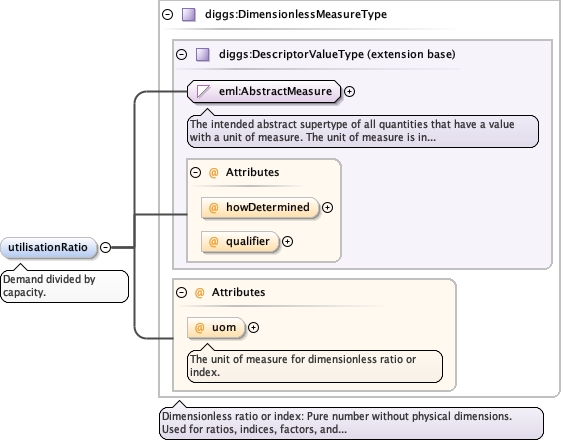
Task: Collapse diggs:DescriptorValueType extension base
Action: [x=182, y=54]
